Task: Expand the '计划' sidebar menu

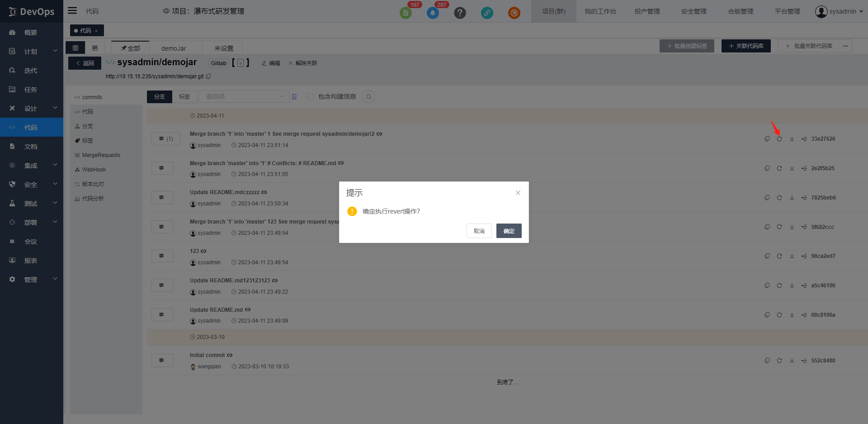Action: pyautogui.click(x=32, y=52)
